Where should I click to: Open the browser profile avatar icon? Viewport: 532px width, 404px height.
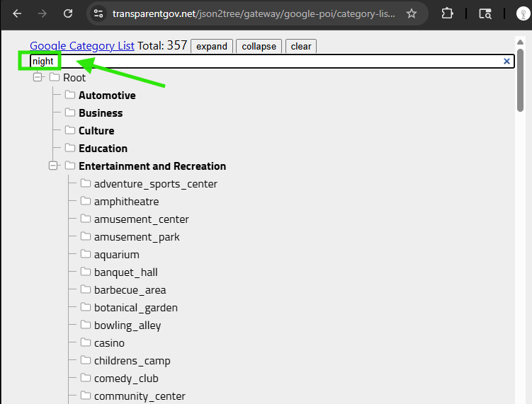pyautogui.click(x=522, y=13)
